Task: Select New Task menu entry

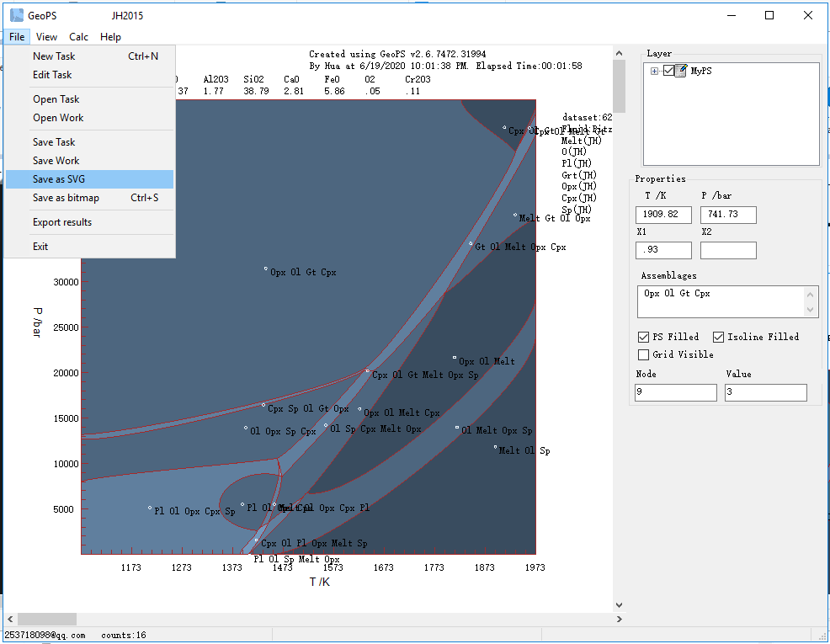Action: click(x=54, y=56)
